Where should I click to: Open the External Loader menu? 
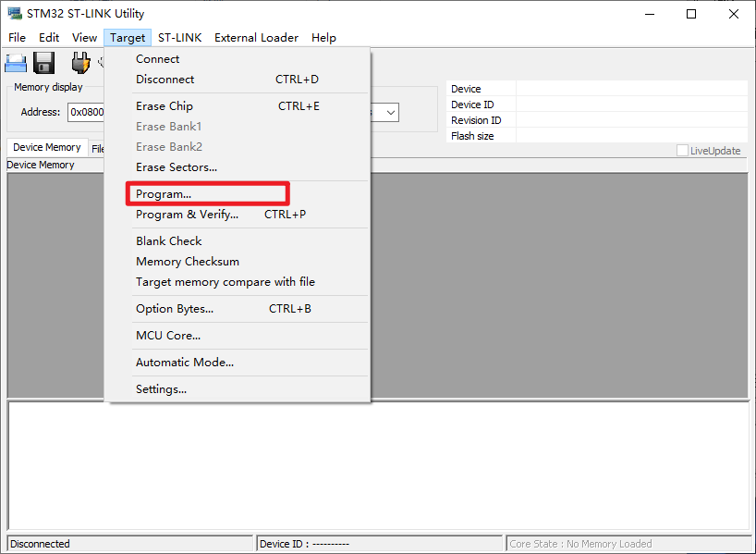pyautogui.click(x=256, y=38)
